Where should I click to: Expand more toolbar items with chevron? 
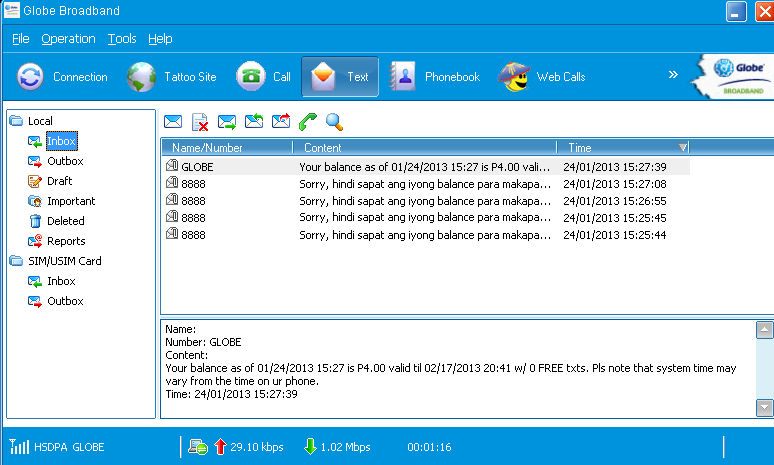click(673, 75)
